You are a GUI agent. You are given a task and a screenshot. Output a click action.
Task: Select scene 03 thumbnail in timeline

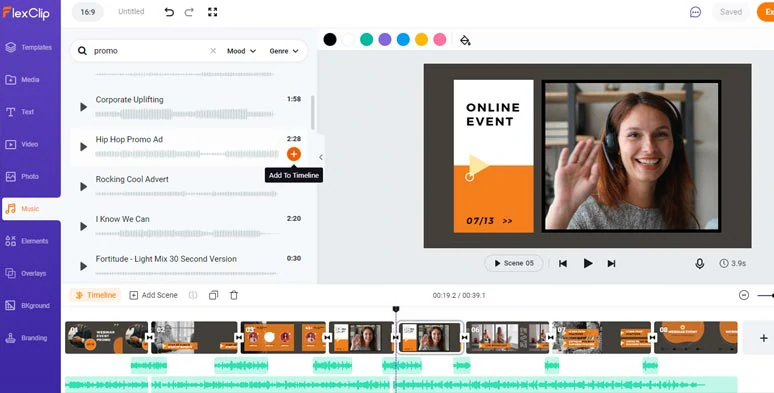[283, 337]
